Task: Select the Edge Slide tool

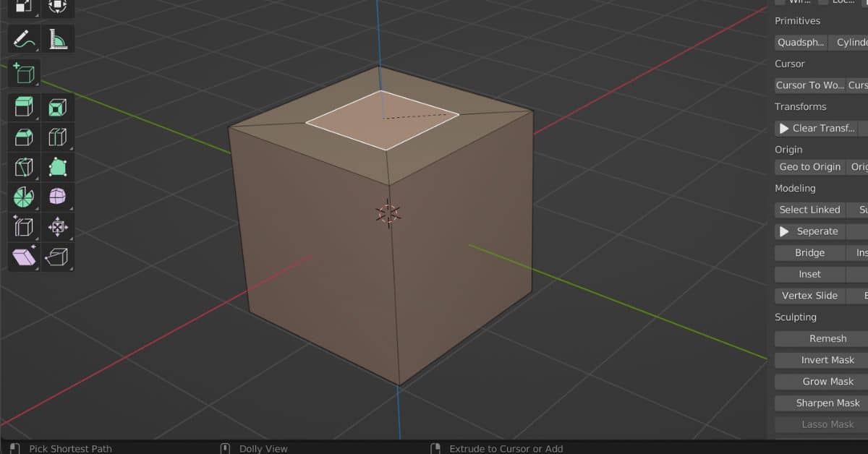Action: (x=24, y=227)
